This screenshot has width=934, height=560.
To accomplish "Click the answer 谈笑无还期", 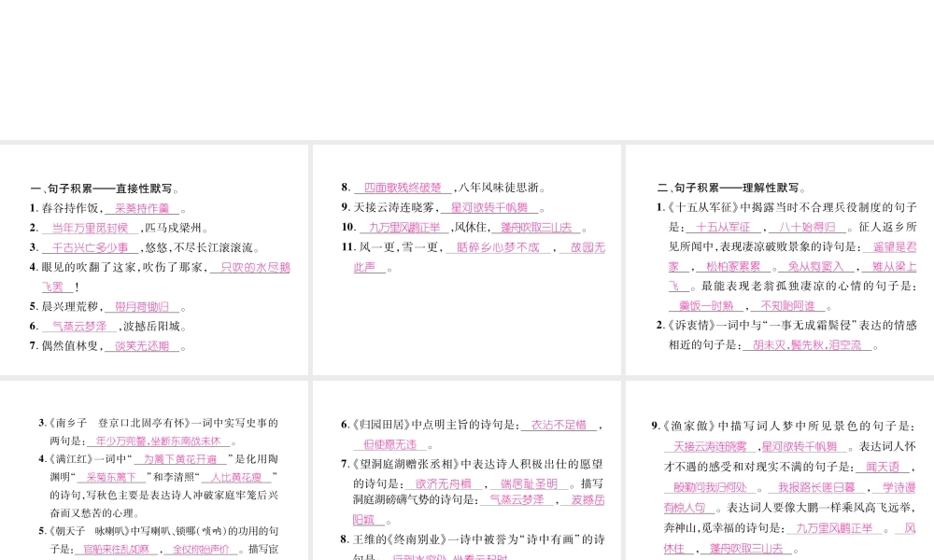I will pos(142,346).
